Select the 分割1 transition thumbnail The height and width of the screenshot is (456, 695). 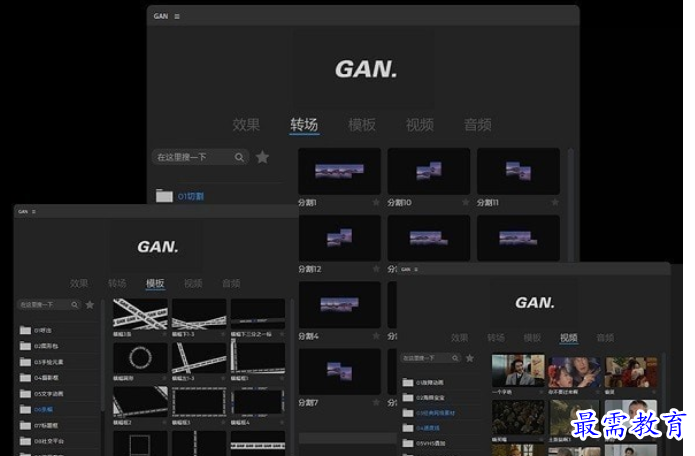click(340, 171)
